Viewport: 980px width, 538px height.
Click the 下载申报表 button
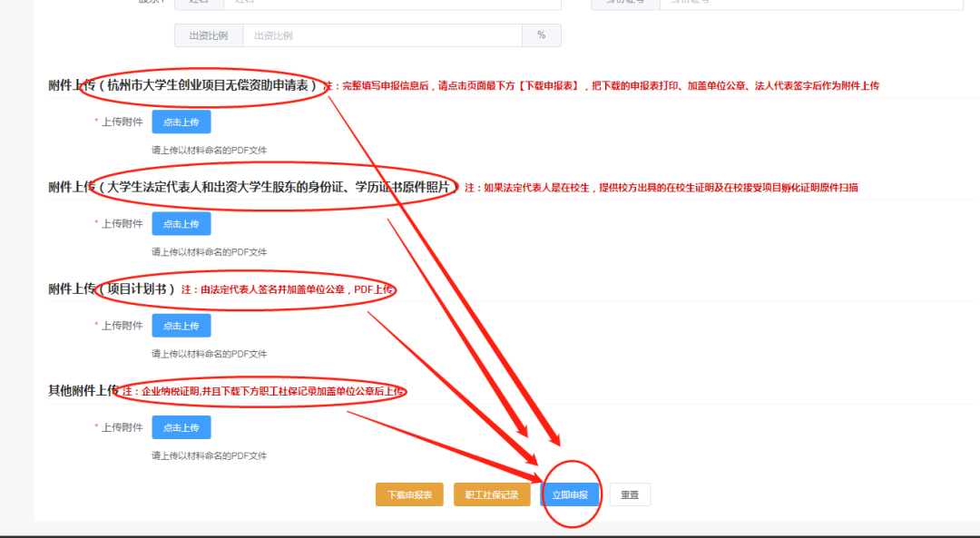click(x=409, y=494)
